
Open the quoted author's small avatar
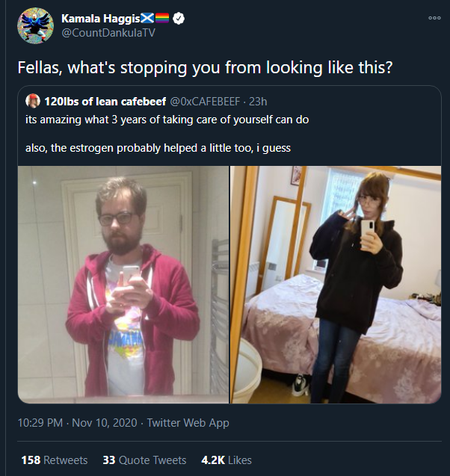[33, 101]
